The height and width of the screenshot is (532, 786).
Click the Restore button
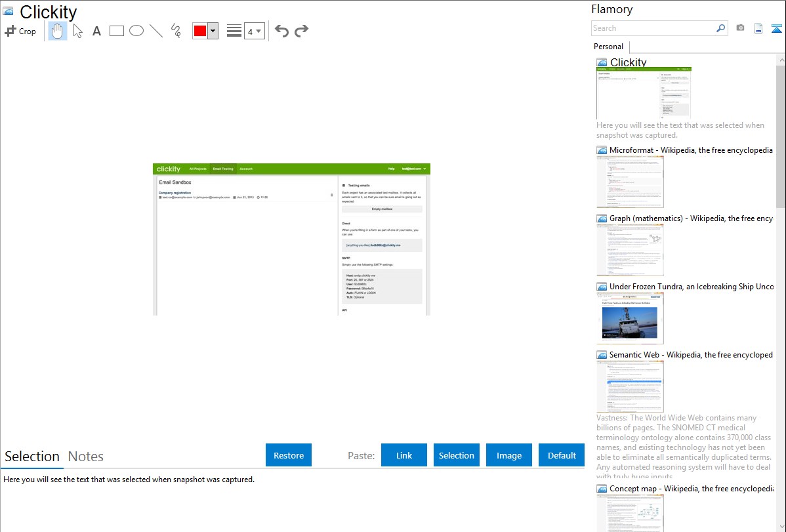tap(289, 455)
